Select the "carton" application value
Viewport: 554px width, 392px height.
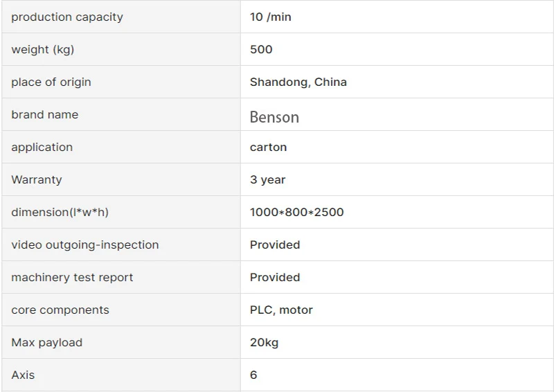[x=268, y=147]
